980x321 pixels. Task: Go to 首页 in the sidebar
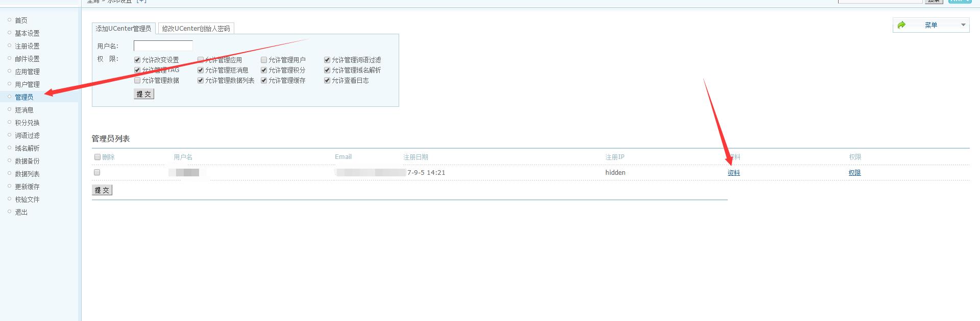click(21, 20)
